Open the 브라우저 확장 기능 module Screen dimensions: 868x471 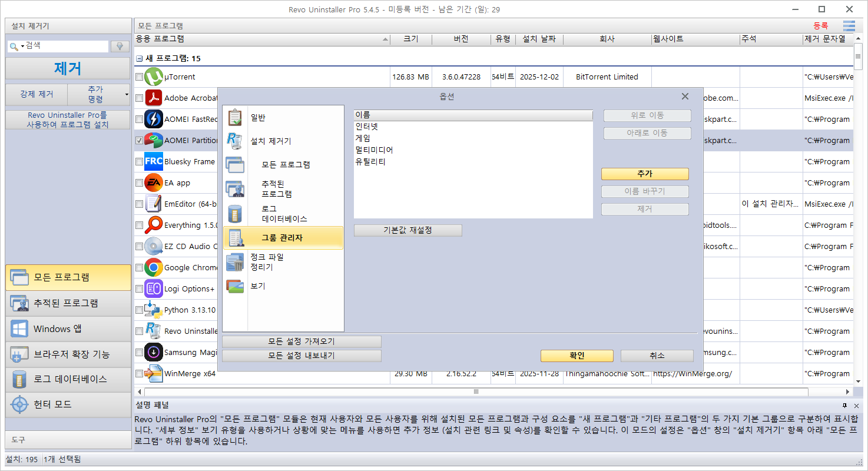point(68,354)
